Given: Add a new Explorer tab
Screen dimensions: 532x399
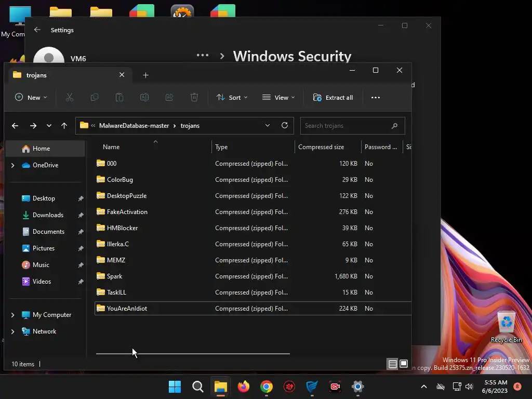Looking at the screenshot, I should [145, 75].
